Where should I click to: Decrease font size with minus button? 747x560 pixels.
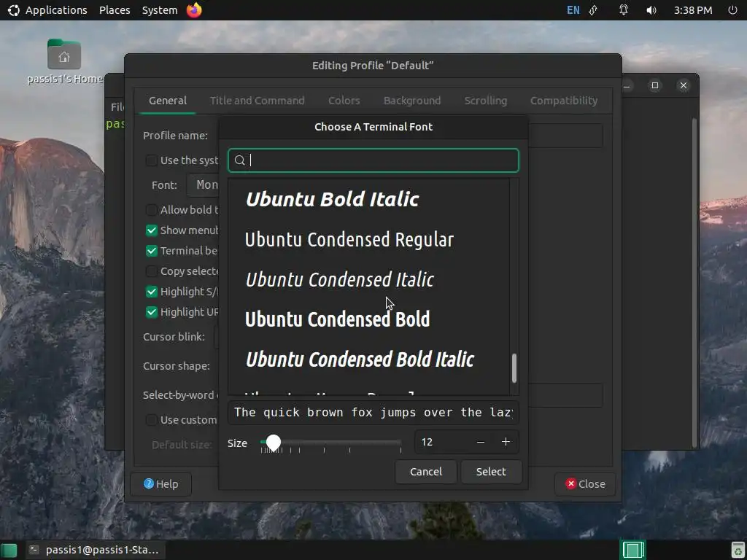(x=481, y=443)
